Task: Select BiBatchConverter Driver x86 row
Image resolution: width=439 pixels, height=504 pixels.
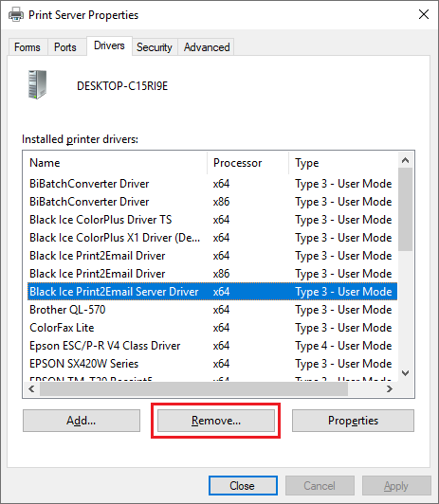Action: [212, 202]
